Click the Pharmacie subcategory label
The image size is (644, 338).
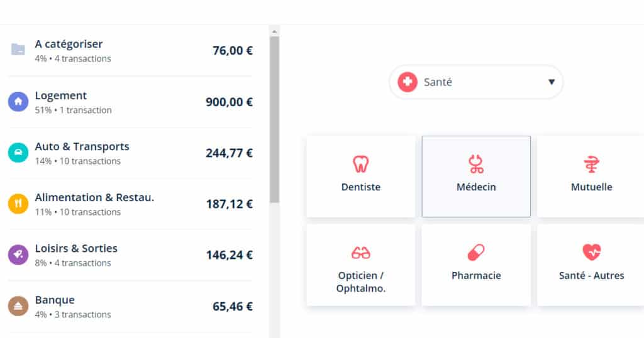pyautogui.click(x=476, y=275)
